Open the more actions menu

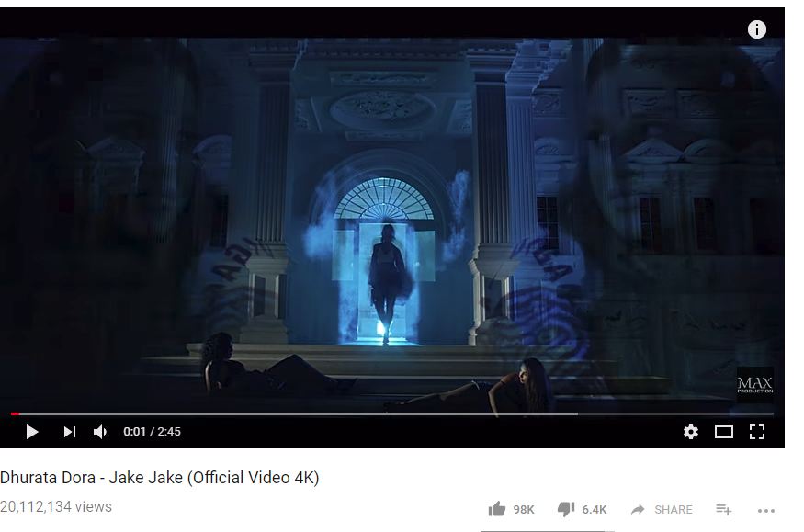(766, 511)
